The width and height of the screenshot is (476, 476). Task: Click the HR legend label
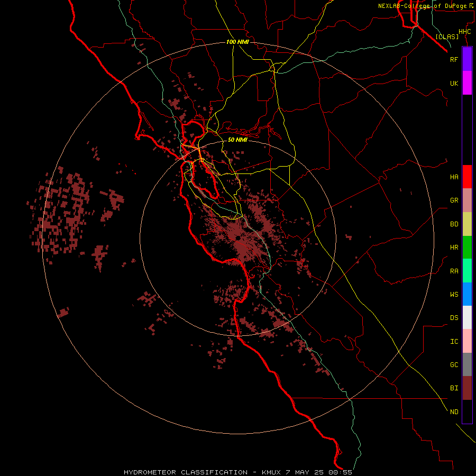[x=454, y=248]
